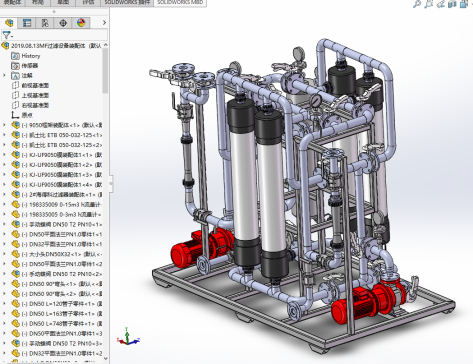The height and width of the screenshot is (364, 473).
Task: Switch to the 布局 ribbon tab
Action: [x=38, y=2]
